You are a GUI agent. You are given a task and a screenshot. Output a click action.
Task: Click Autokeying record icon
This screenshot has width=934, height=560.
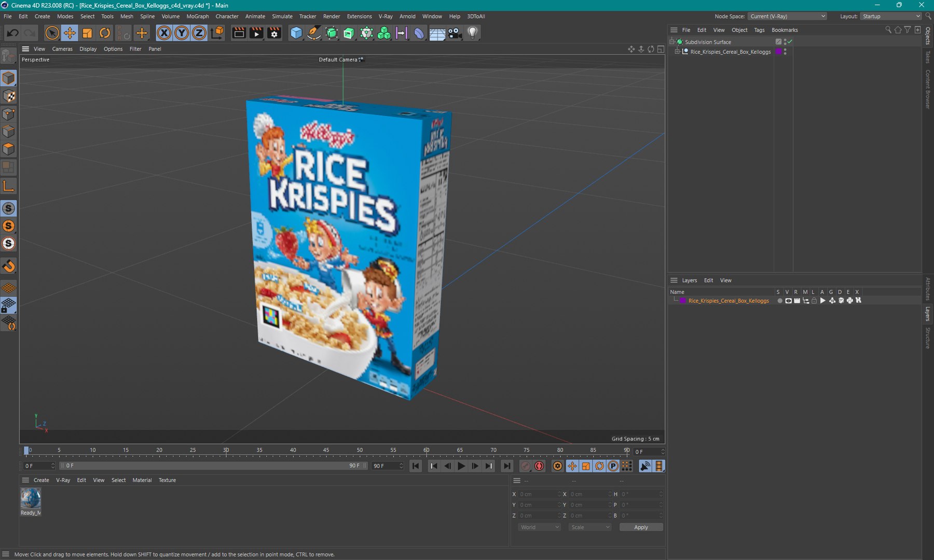(540, 466)
